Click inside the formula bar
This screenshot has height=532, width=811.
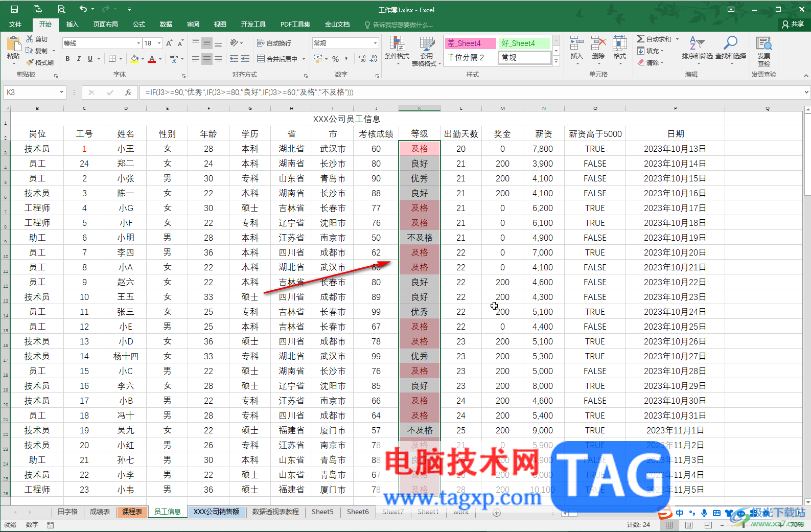(470, 92)
